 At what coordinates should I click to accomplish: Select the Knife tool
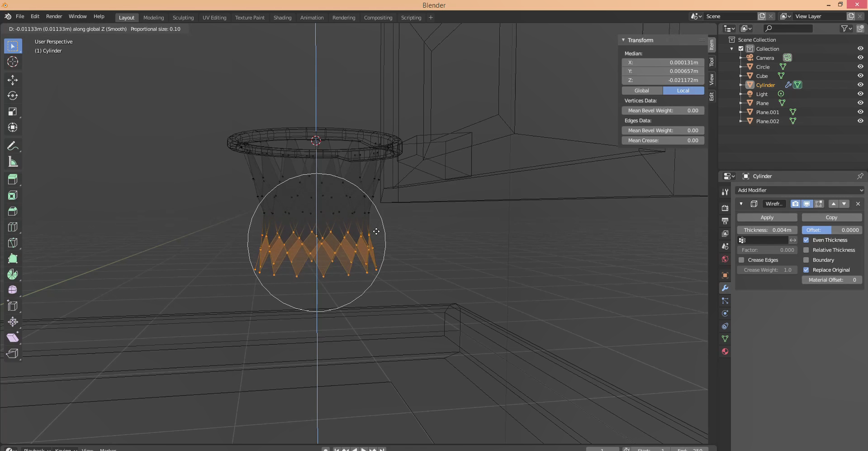(13, 243)
